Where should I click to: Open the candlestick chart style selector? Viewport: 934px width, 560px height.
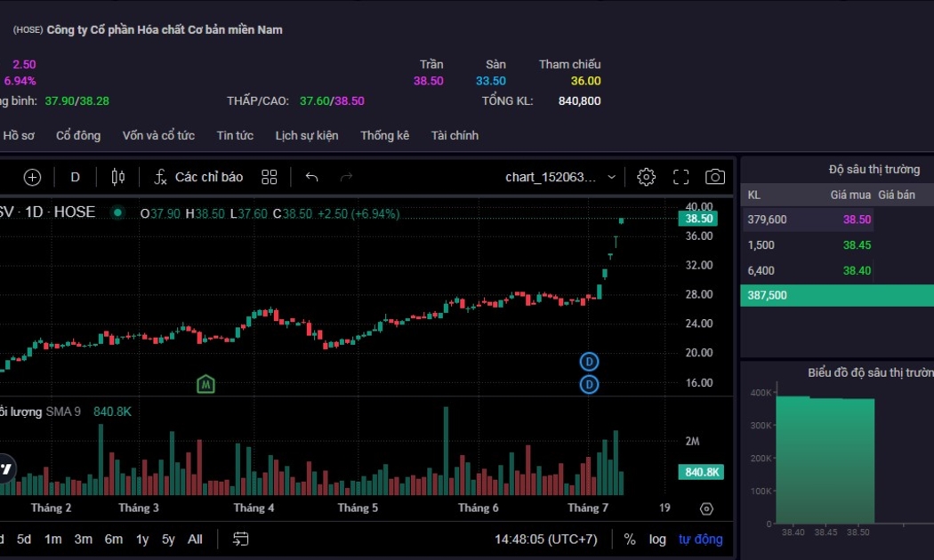pos(118,177)
